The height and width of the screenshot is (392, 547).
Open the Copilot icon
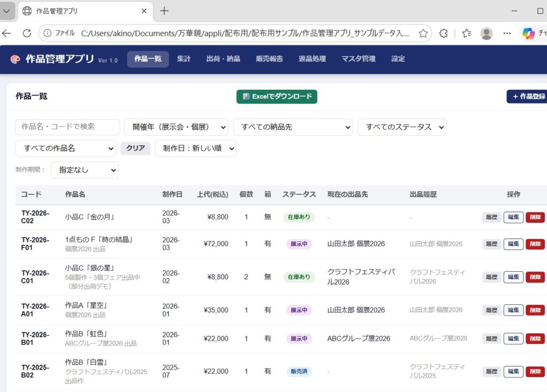[528, 34]
